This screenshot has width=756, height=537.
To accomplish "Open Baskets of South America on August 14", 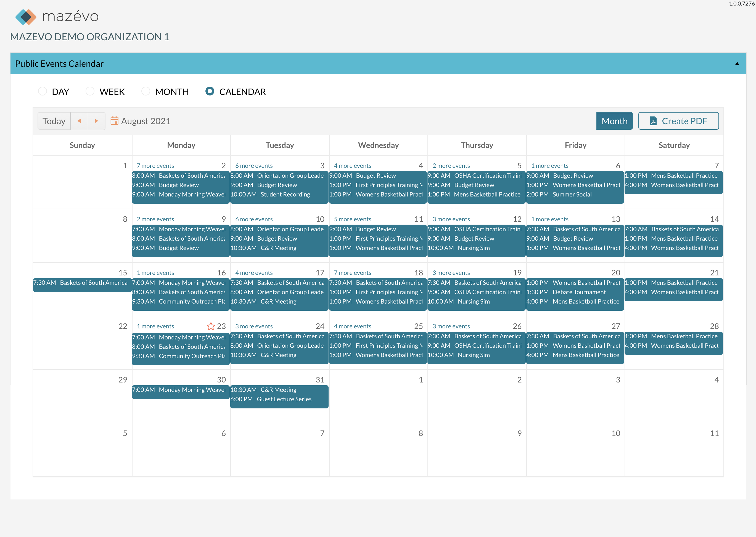I will [673, 229].
